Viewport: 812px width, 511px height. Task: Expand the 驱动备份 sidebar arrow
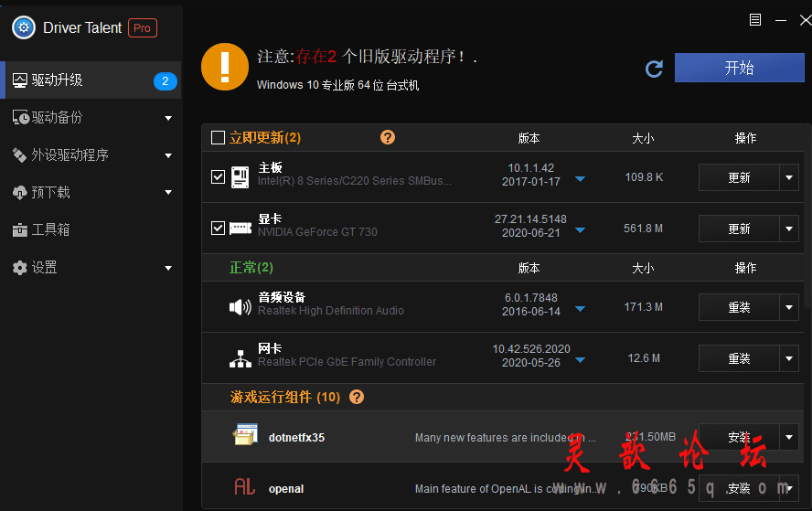point(168,119)
